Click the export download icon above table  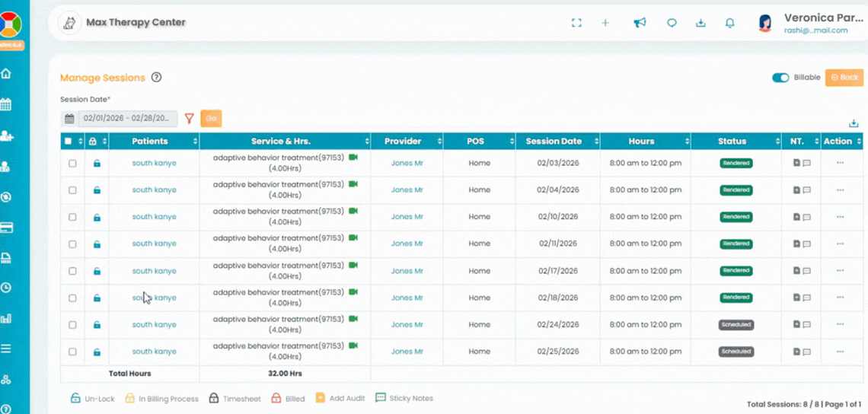click(x=854, y=124)
